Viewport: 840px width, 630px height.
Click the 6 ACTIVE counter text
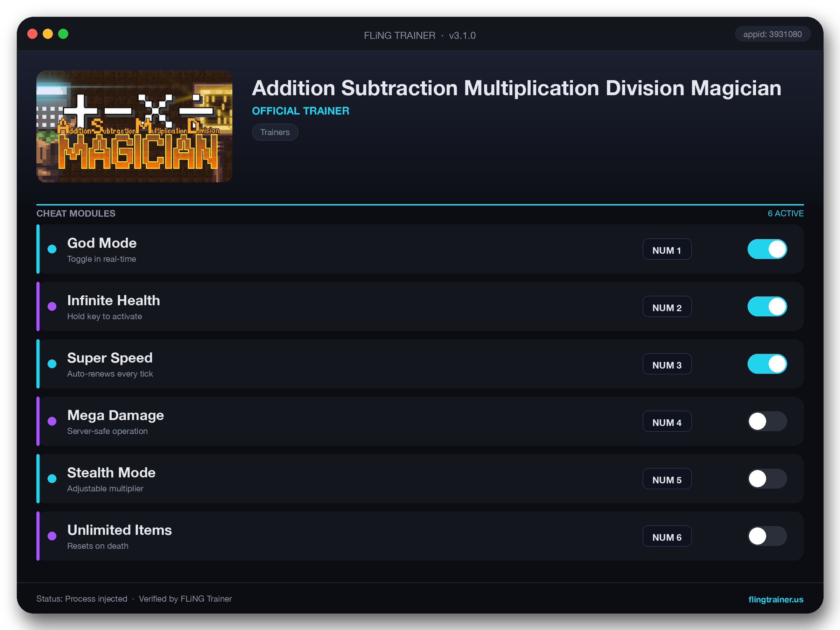[x=785, y=213]
